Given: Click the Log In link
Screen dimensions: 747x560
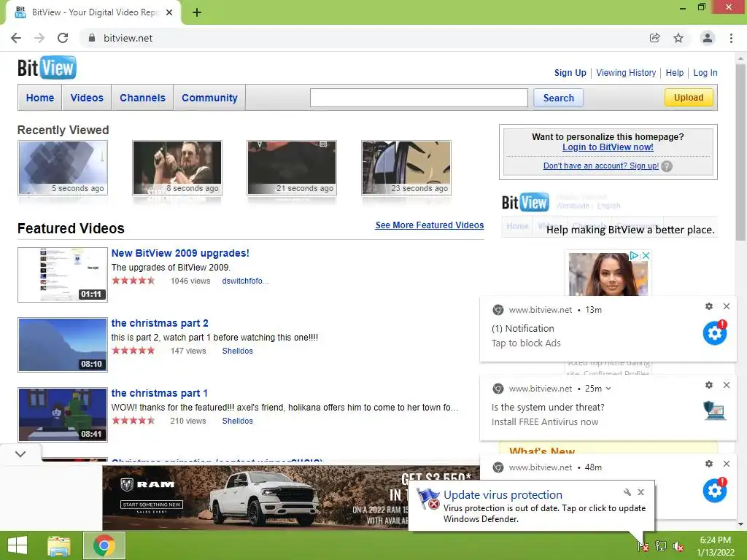Looking at the screenshot, I should coord(705,73).
